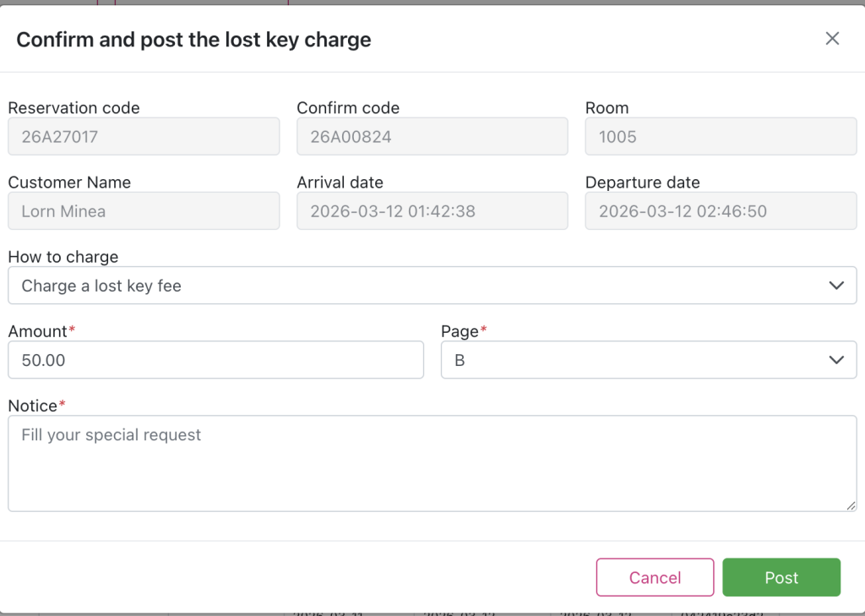Click the Departure date field
The width and height of the screenshot is (865, 616).
(721, 211)
